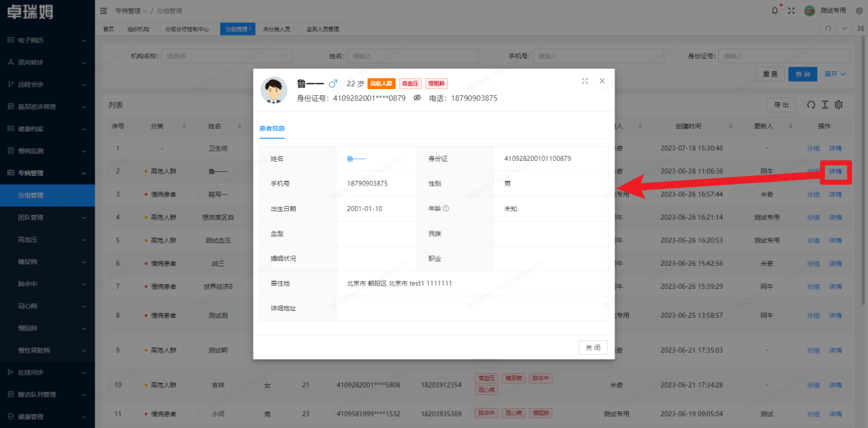The height and width of the screenshot is (428, 868).
Task: Click the male gender icon beside 鲁一一
Action: [333, 84]
